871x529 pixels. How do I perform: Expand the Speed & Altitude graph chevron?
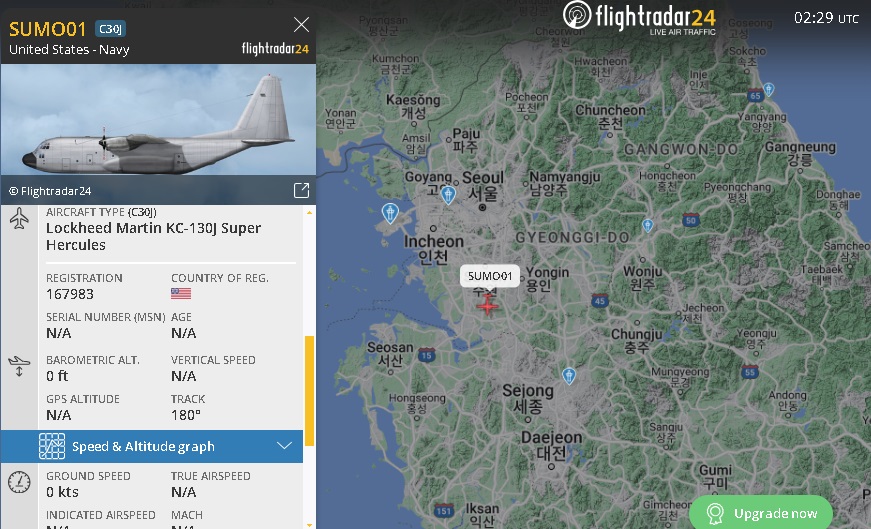pos(284,446)
